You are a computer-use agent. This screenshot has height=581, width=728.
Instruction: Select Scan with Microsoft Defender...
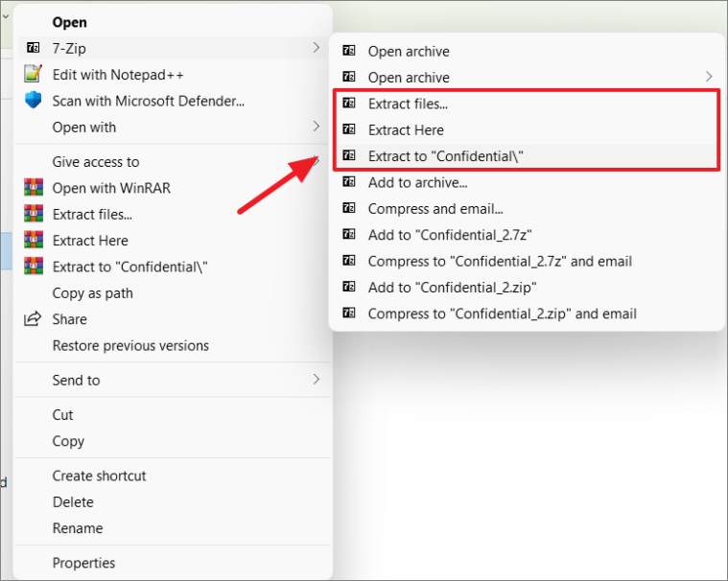click(x=173, y=101)
